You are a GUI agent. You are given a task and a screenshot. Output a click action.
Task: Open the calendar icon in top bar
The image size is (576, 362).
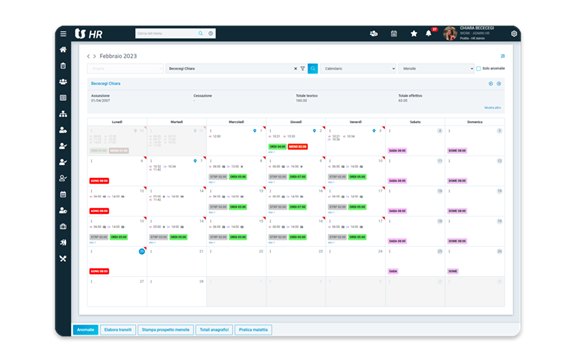click(x=394, y=34)
